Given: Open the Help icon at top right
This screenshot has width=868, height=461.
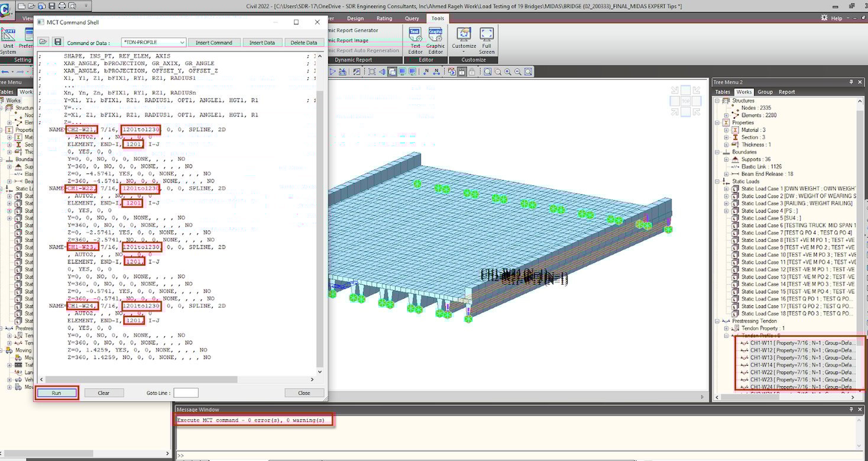Looking at the screenshot, I should pos(824,18).
